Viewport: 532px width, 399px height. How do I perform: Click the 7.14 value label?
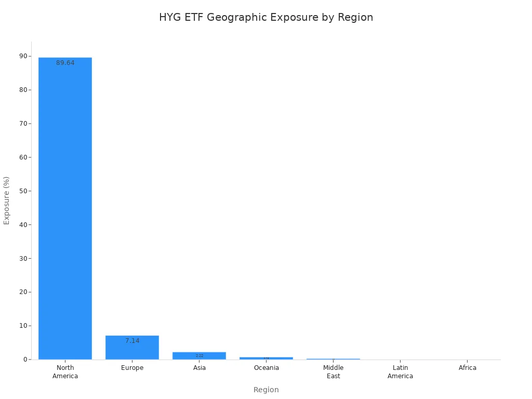(132, 341)
